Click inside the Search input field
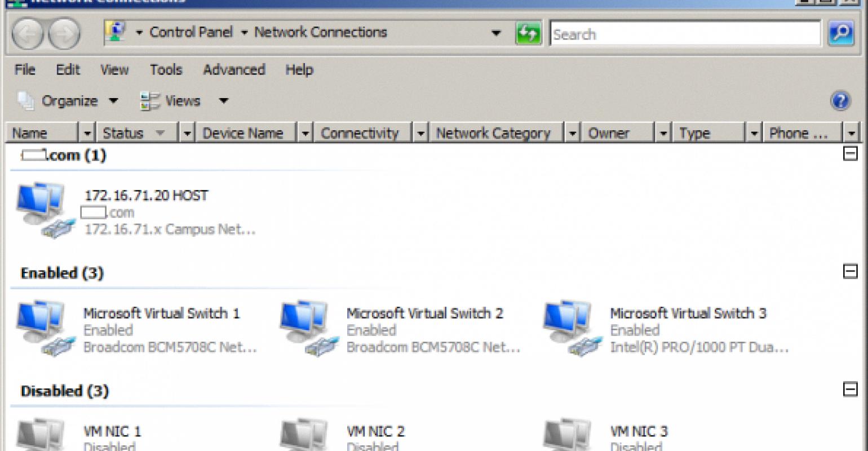868x451 pixels. (x=684, y=34)
